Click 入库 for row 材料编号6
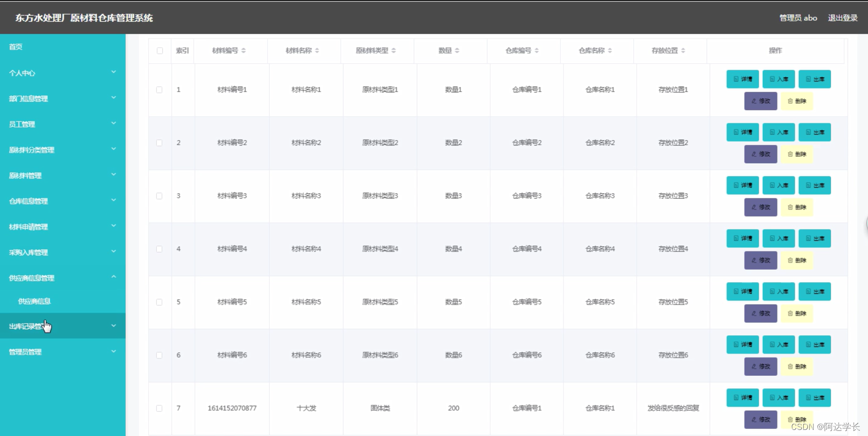 (x=778, y=344)
